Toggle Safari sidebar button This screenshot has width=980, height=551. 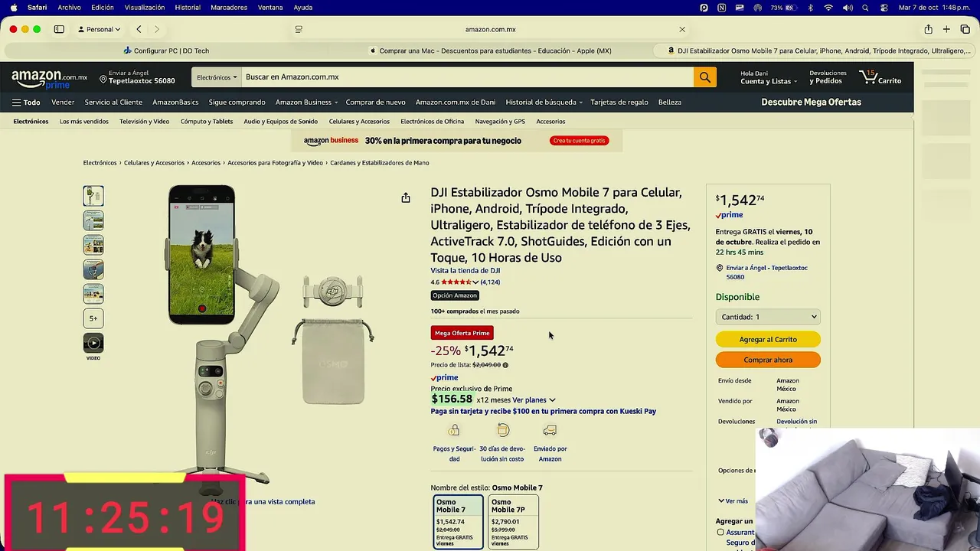59,29
